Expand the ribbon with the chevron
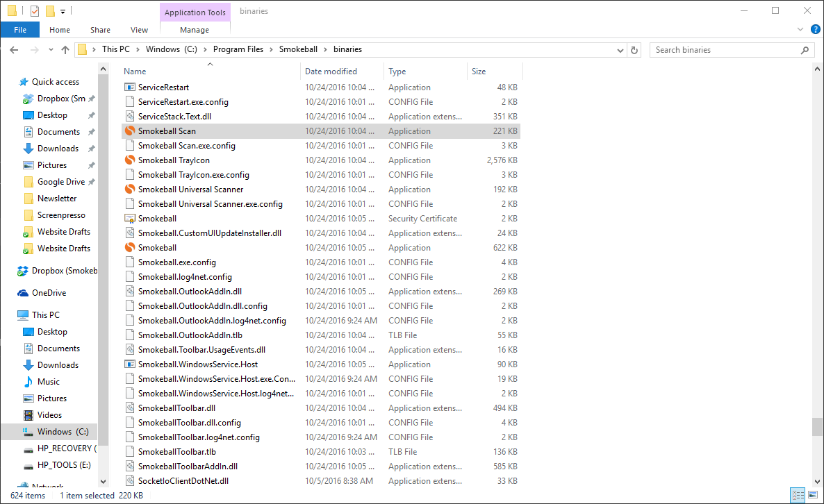 click(800, 29)
